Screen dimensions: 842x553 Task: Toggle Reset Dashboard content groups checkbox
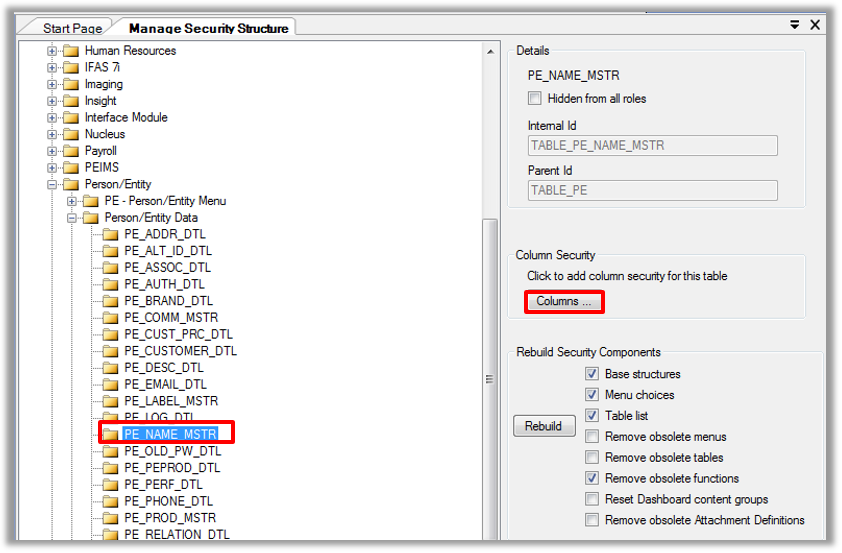tap(593, 500)
